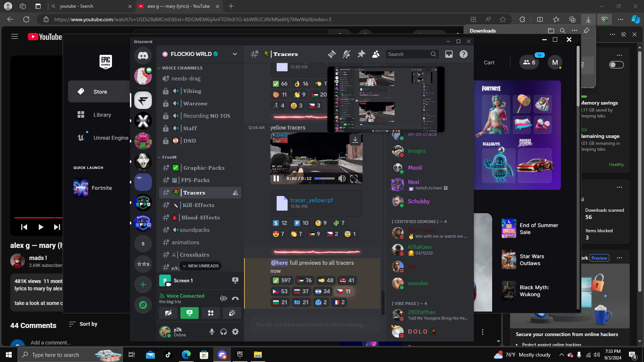Click the Preview badge in Edge sidebar

click(599, 258)
